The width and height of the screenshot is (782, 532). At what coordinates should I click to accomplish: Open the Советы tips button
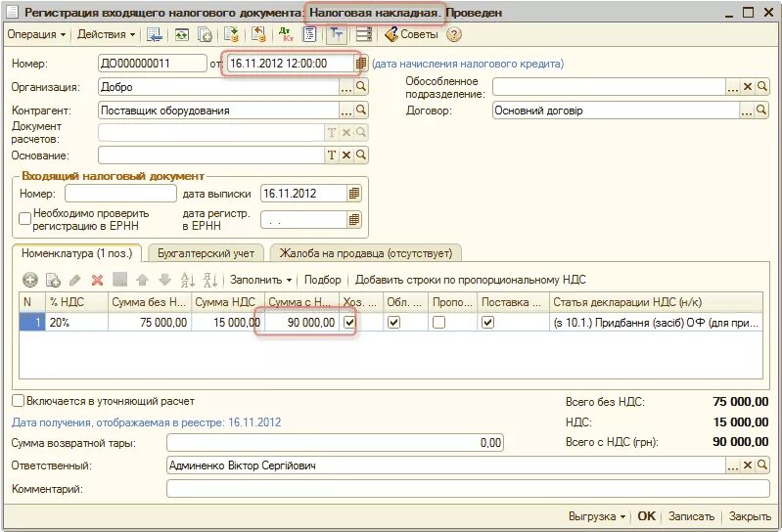pyautogui.click(x=411, y=34)
